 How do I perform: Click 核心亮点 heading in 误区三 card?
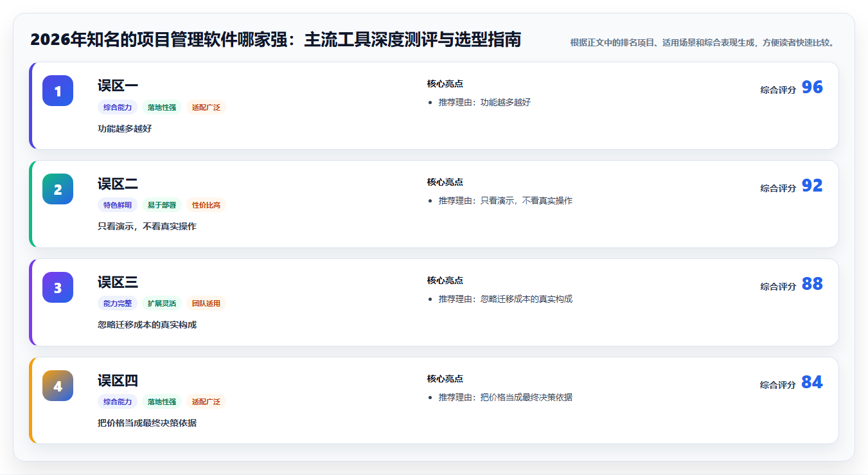445,280
